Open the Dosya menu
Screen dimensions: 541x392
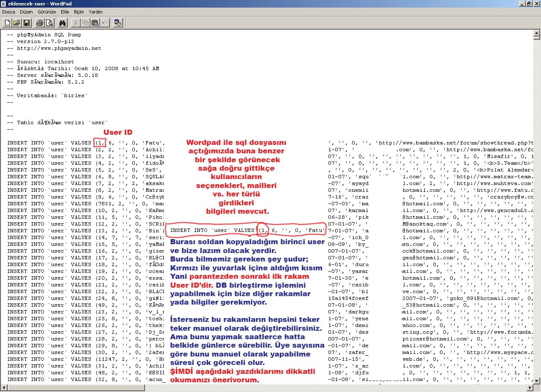click(8, 12)
